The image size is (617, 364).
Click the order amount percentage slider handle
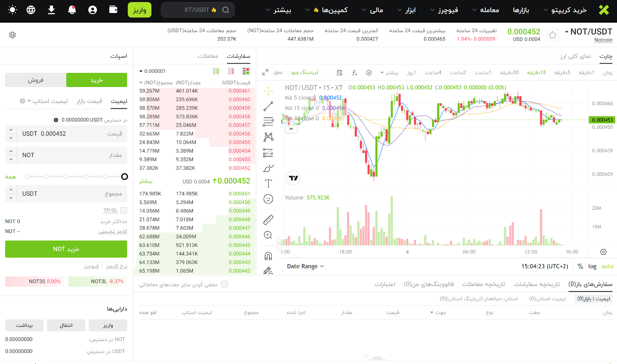[124, 176]
